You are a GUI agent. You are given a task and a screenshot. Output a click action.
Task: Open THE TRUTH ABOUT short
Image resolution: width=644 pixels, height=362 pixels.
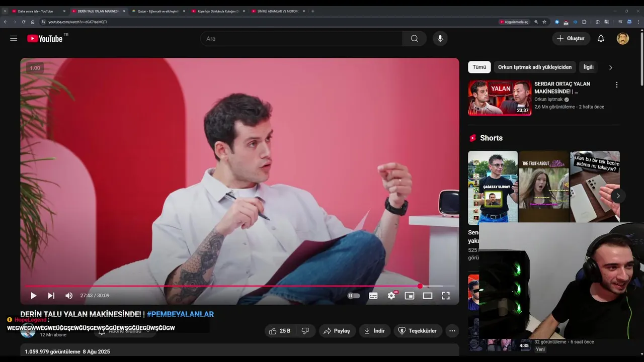(x=544, y=187)
